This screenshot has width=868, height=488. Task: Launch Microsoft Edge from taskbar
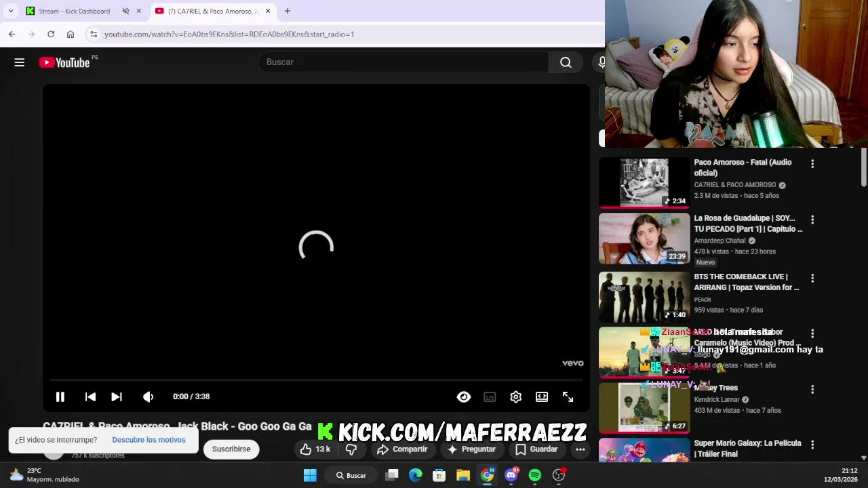pos(416,476)
